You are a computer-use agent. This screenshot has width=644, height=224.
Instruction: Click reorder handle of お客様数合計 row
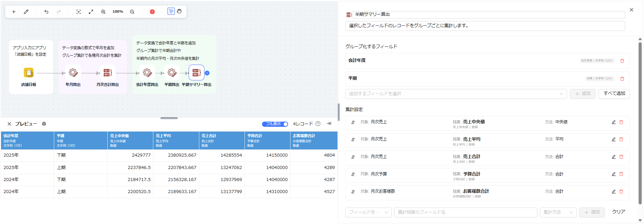(x=353, y=192)
